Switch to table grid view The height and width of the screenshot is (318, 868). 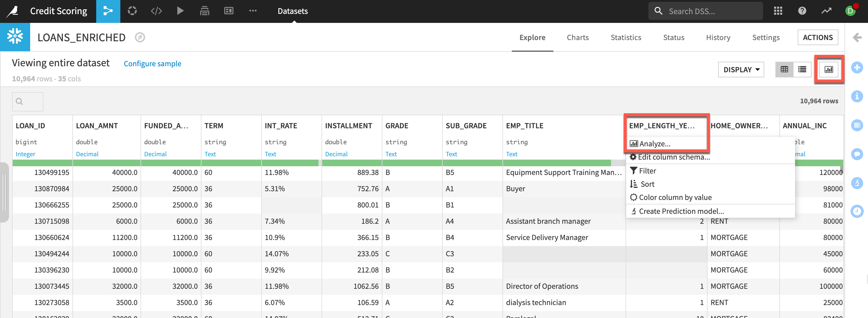(784, 70)
